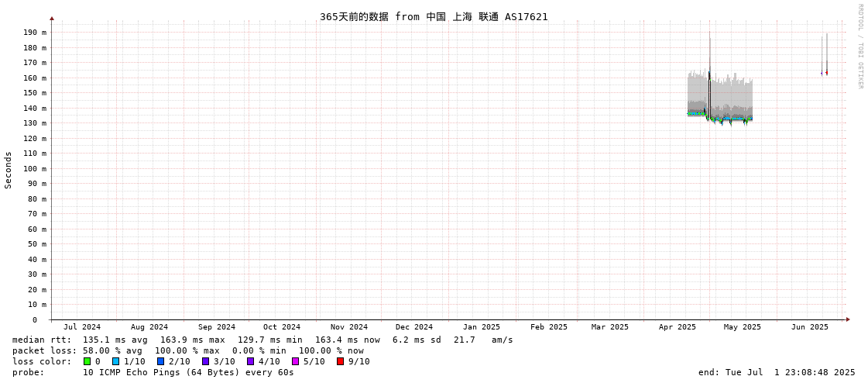Click the '6.2 ms sd' value
Viewport: 868px width, 383px height.
[417, 340]
